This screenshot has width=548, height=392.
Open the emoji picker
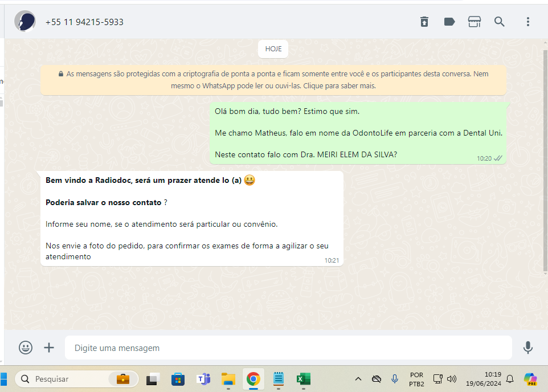[x=26, y=347]
